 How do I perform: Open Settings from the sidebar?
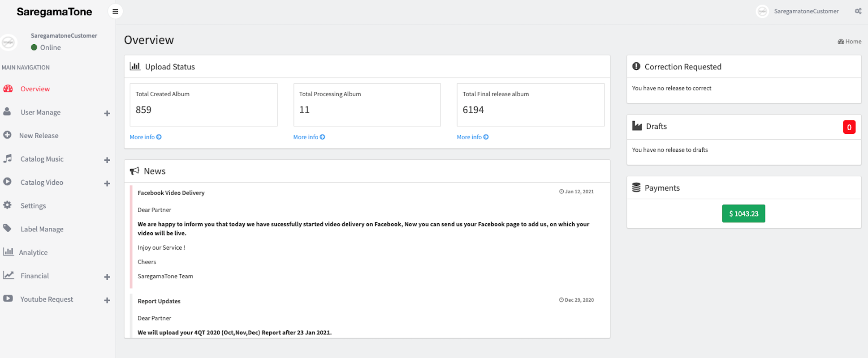click(x=33, y=206)
